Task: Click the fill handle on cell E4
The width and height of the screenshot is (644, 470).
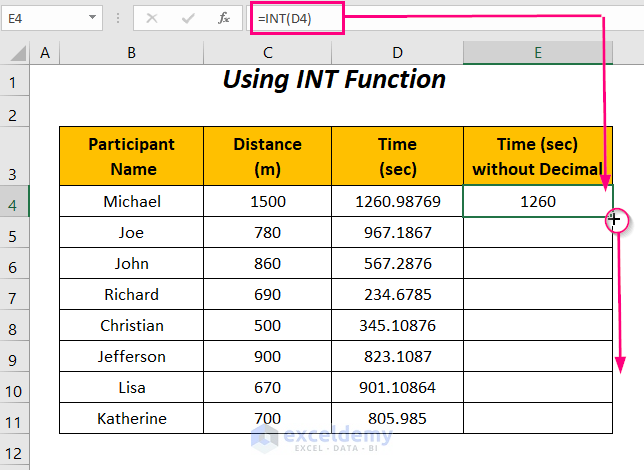Action: pyautogui.click(x=612, y=217)
